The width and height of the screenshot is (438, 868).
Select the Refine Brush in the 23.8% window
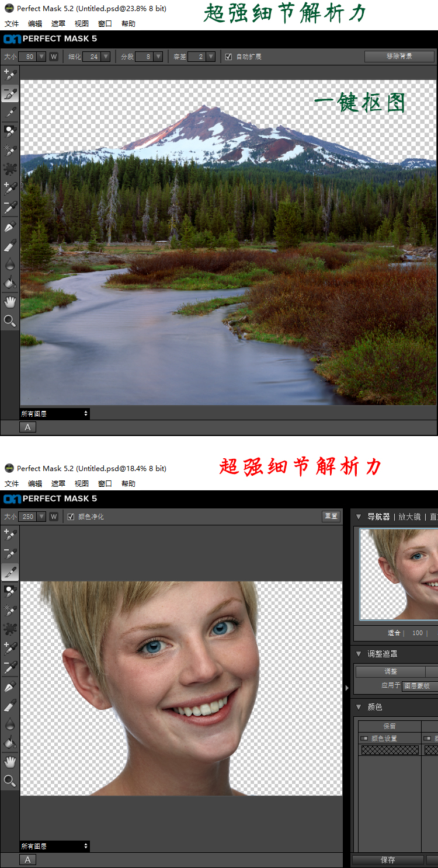click(x=10, y=112)
